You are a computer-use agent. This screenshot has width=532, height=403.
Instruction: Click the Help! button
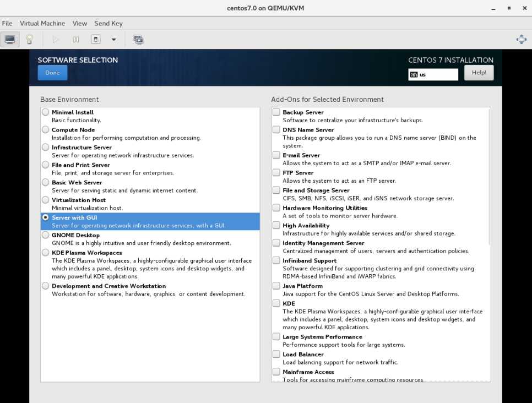[x=479, y=73]
